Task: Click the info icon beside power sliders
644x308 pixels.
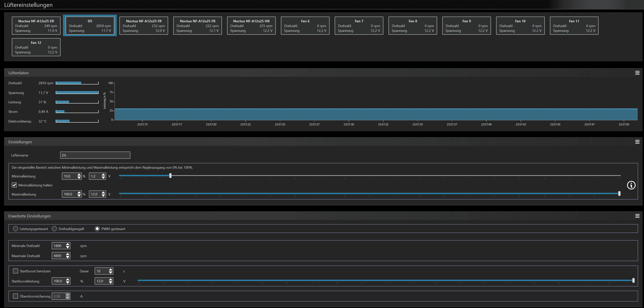Action: (631, 185)
